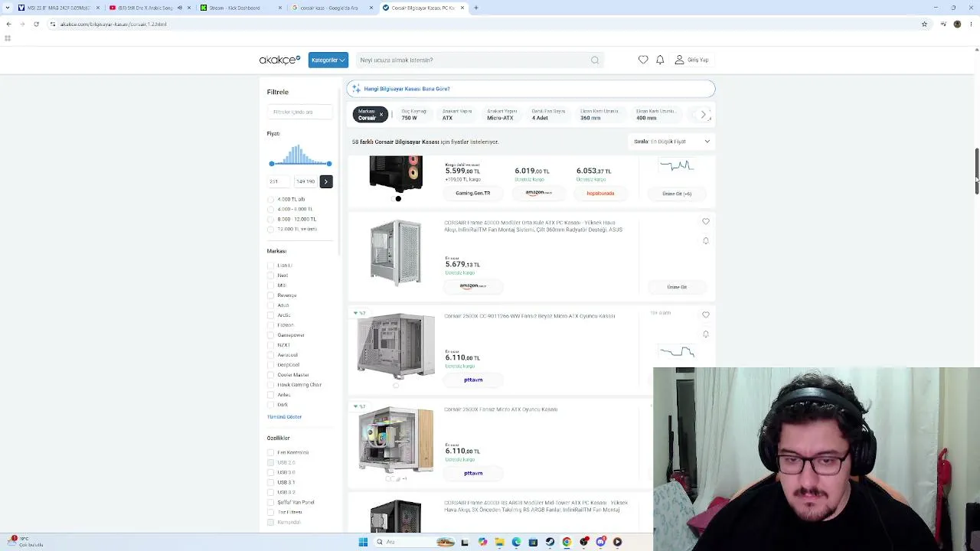This screenshot has height=551, width=980.
Task: Check the Gamepower brand checkbox
Action: (x=270, y=335)
